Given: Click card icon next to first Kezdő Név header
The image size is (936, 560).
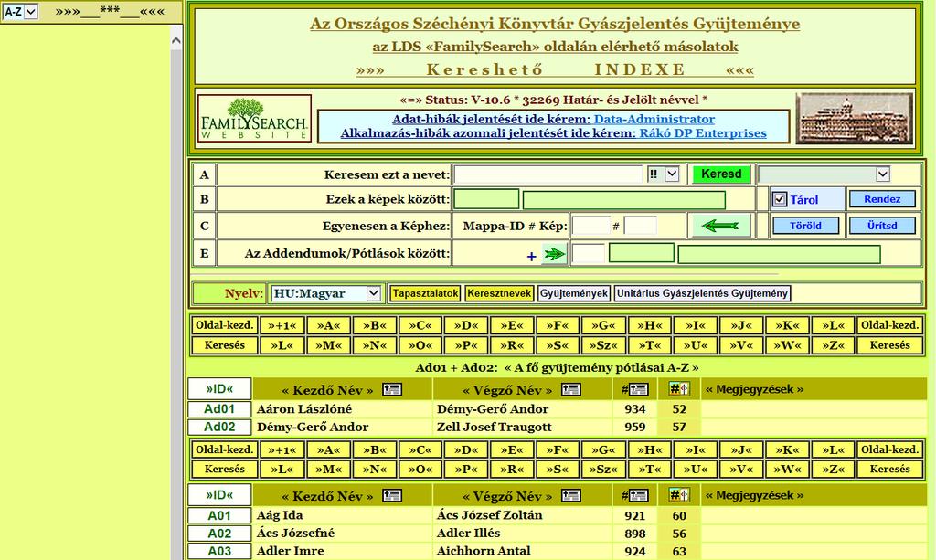Looking at the screenshot, I should (392, 389).
